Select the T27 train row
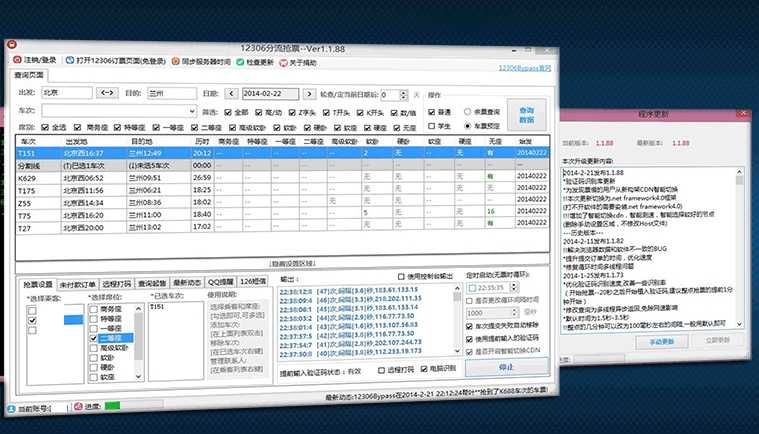759x434 pixels. (283, 226)
